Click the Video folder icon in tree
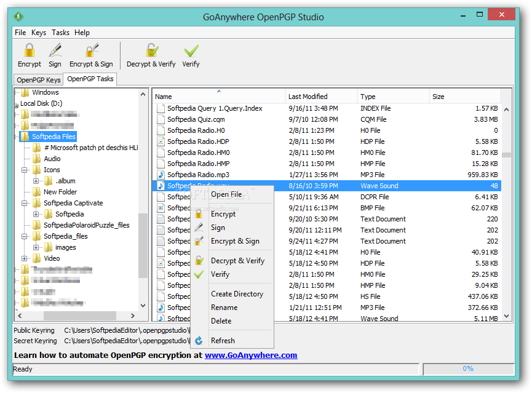 (36, 258)
